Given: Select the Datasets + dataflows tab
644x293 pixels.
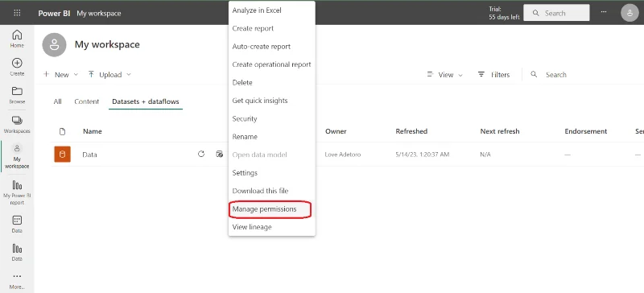Looking at the screenshot, I should tap(146, 101).
